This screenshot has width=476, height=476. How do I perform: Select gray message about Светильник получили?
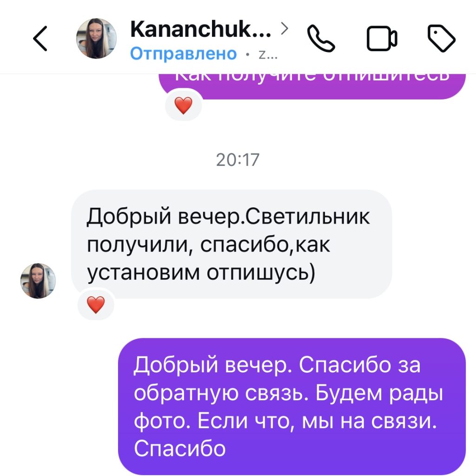(231, 244)
